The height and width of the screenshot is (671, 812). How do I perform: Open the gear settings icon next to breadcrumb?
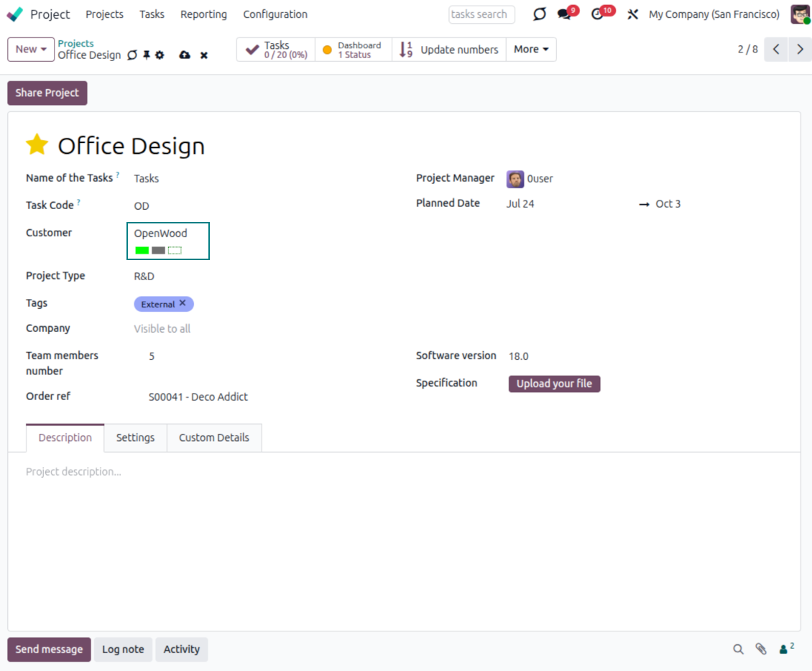click(x=160, y=55)
